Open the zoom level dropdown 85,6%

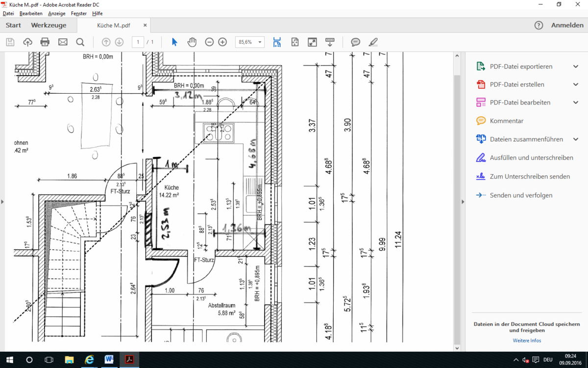tap(249, 42)
